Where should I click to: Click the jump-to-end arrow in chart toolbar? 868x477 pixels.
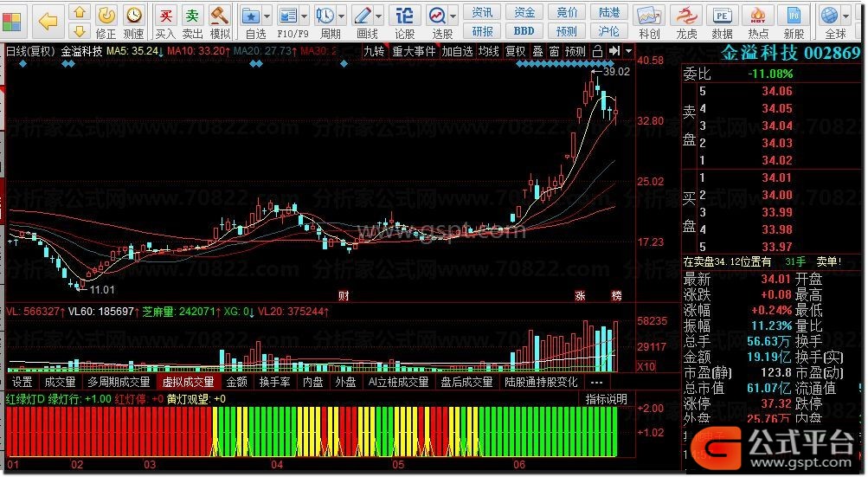[614, 52]
